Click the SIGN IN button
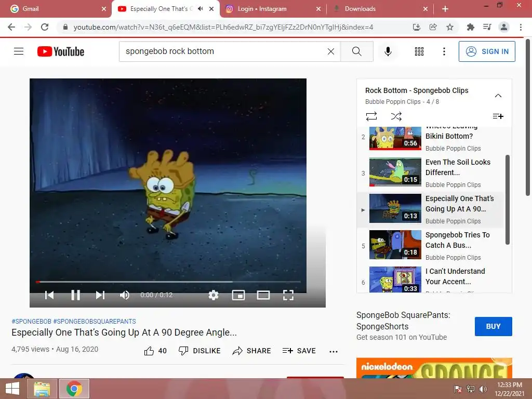 point(486,51)
